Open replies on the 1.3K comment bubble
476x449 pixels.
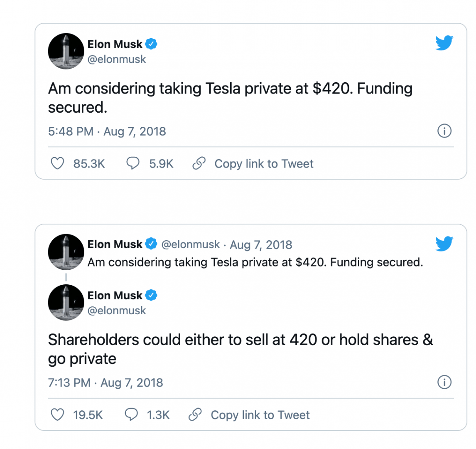coord(131,414)
